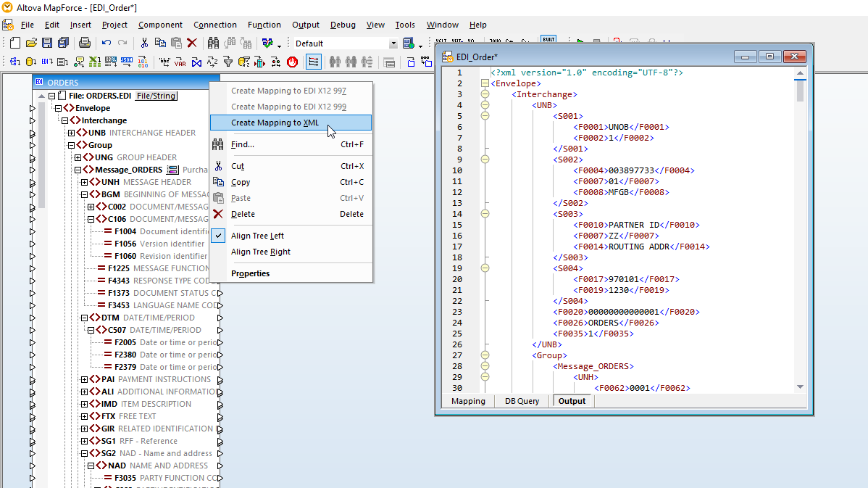Open the Default configuration dropdown
Viewport: 868px width, 488px height.
pos(393,44)
